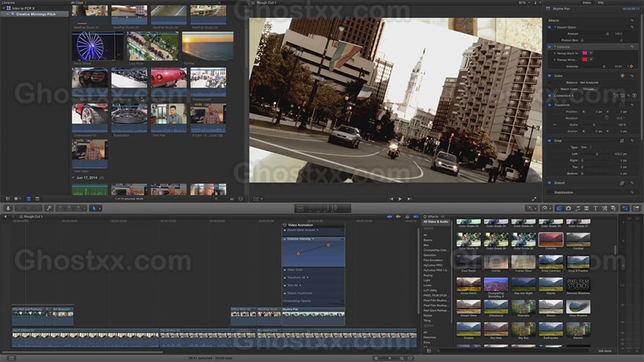Click the import media arrow button
Screen dimensions: 644x362
[x=8, y=208]
